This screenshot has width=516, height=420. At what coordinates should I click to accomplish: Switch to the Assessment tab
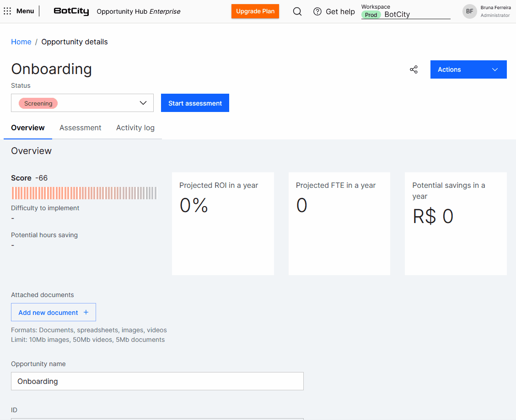click(81, 128)
